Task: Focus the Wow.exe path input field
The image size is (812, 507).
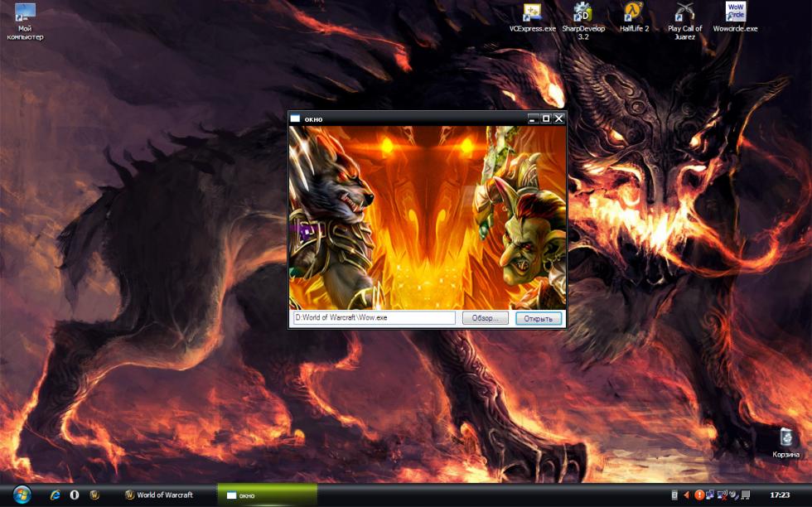Action: click(x=373, y=318)
